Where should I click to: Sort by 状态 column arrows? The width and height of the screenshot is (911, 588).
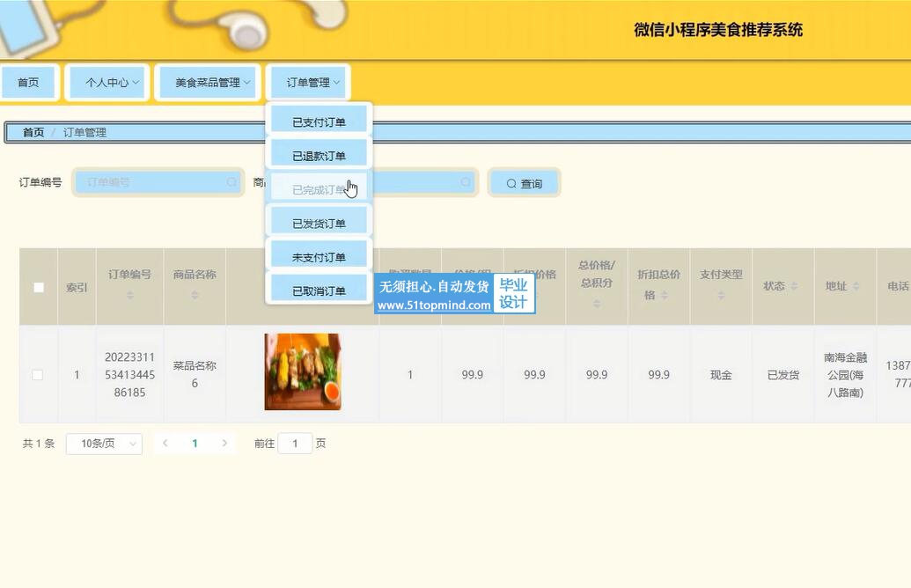(794, 286)
